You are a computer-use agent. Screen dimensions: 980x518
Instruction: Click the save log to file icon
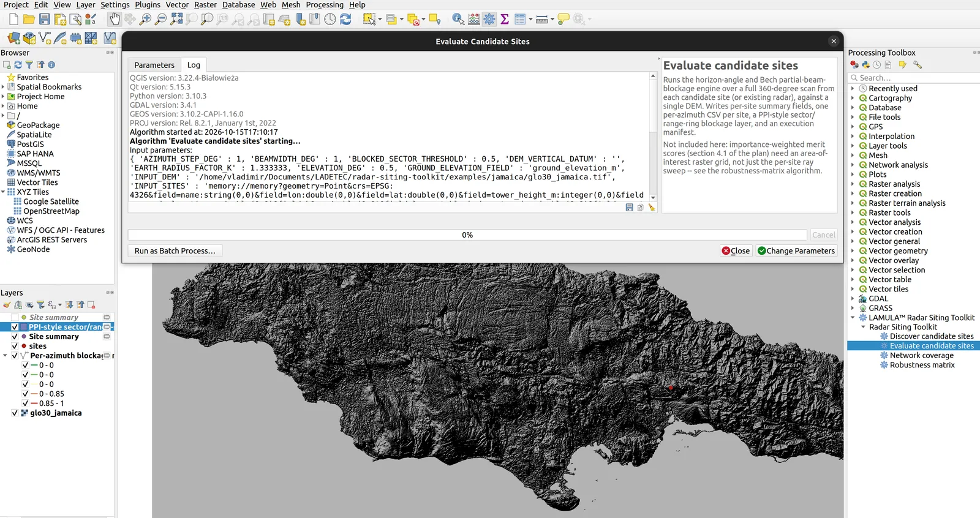tap(629, 208)
